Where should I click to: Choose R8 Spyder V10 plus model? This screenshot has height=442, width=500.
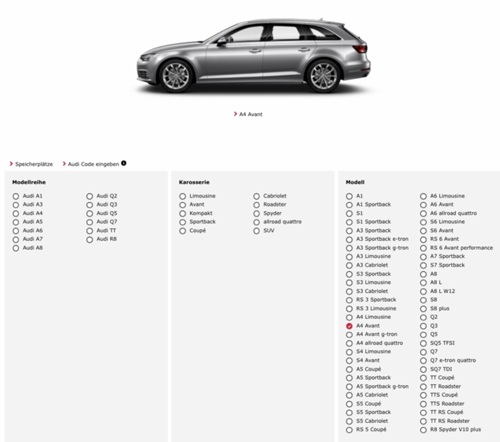click(423, 430)
